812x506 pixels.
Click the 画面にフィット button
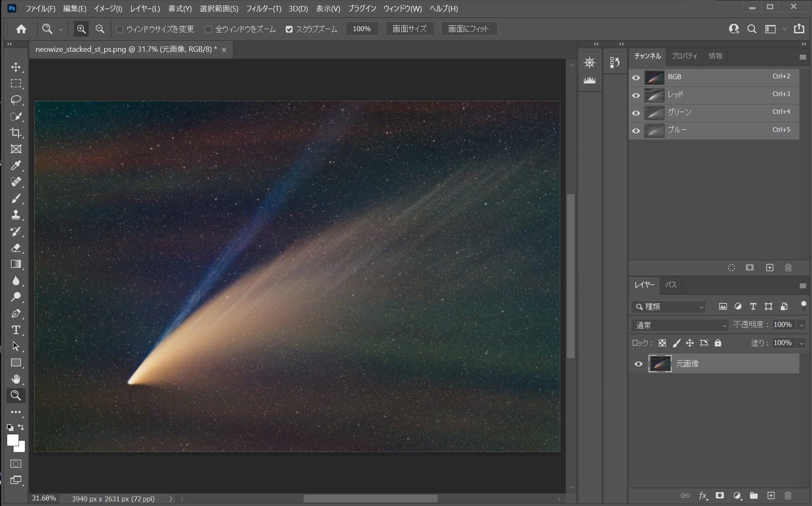coord(468,29)
